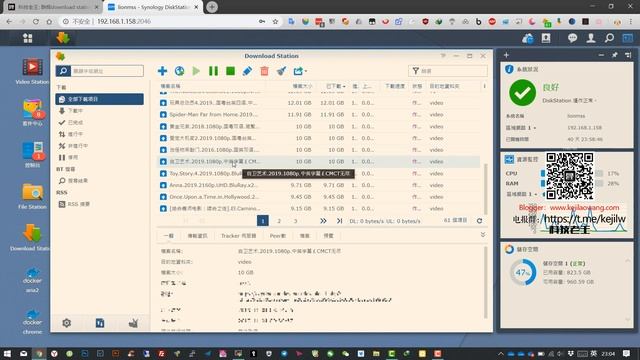Image resolution: width=640 pixels, height=360 pixels.
Task: Open docker aria2 desktop shortcut
Action: 32,280
